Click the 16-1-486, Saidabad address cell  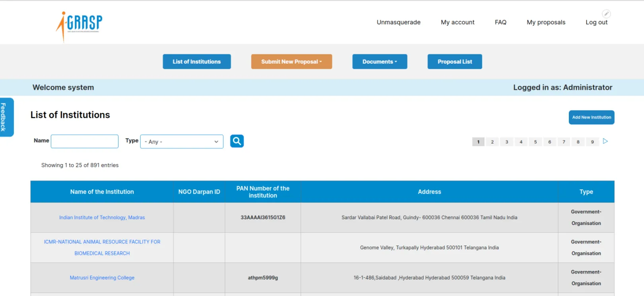[429, 278]
